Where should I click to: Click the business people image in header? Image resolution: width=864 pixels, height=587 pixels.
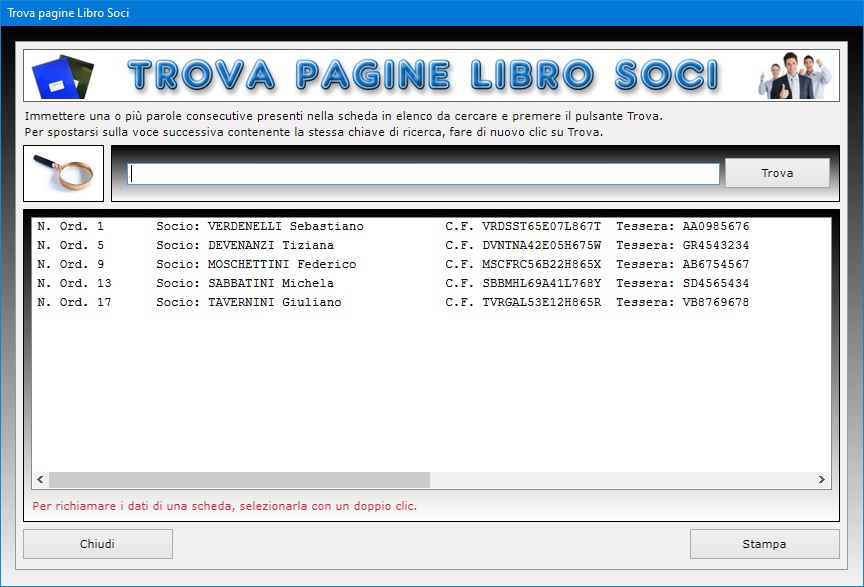795,76
